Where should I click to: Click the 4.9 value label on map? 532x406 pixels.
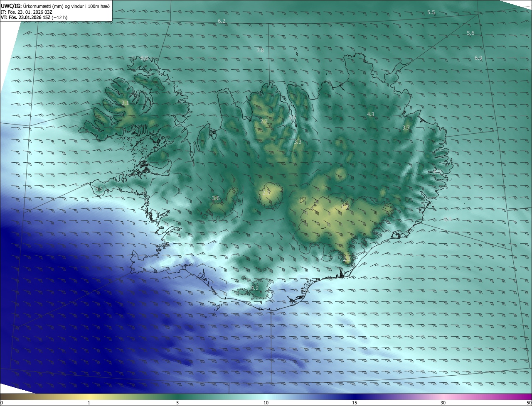(255, 288)
